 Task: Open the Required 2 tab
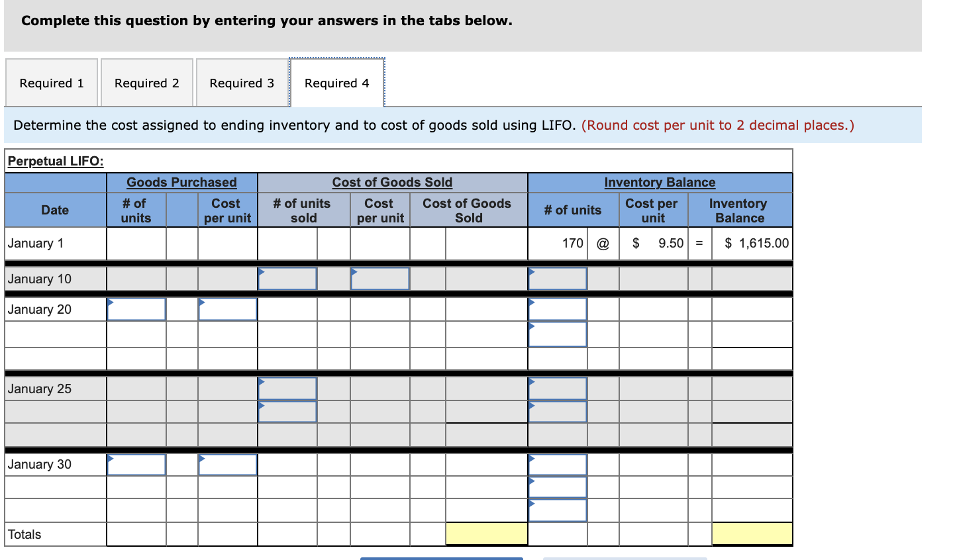click(147, 83)
